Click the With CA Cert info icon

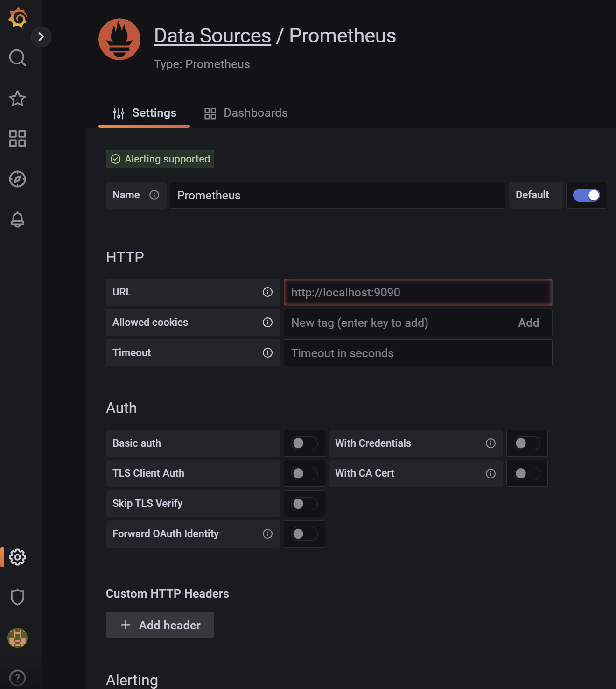[x=490, y=473]
